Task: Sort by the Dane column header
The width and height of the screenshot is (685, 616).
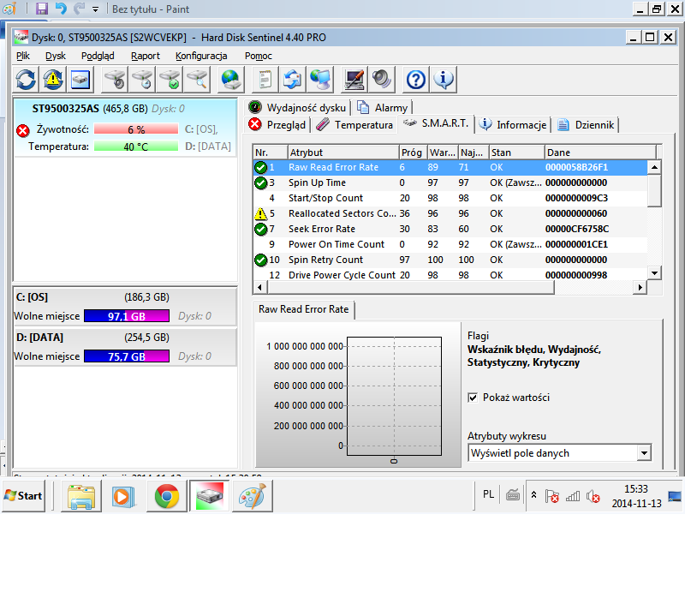Action: (x=600, y=153)
